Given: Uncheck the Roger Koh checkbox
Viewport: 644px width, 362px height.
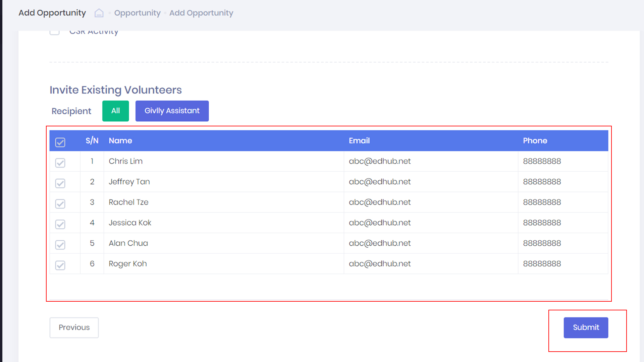Looking at the screenshot, I should [x=60, y=265].
